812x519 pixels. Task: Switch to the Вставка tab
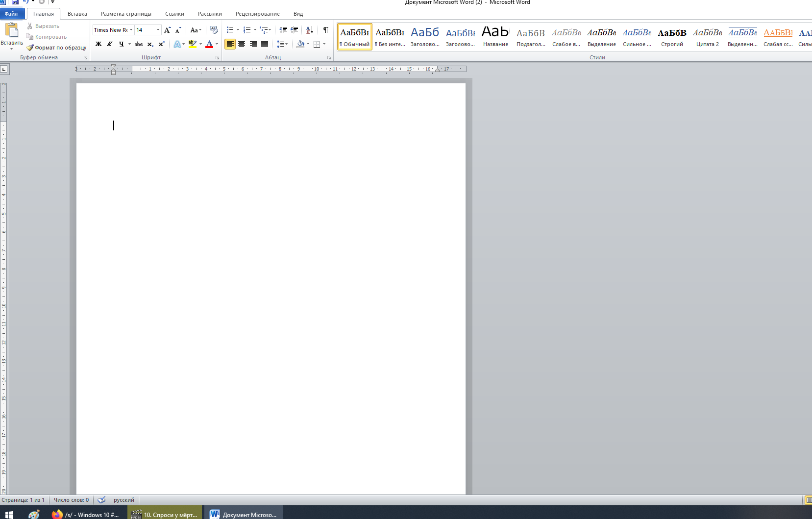tap(77, 14)
